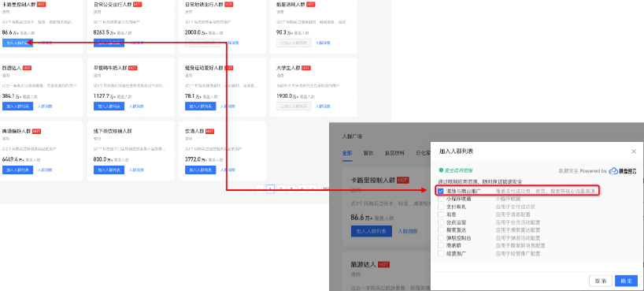
Task: Click 取消 to cancel the dialog
Action: 601,281
